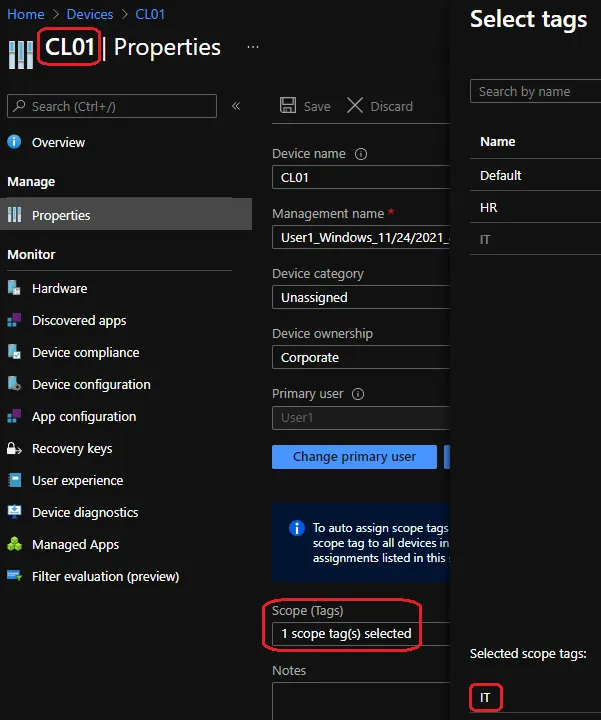The image size is (601, 720).
Task: Open Device configuration in sidebar
Action: (x=91, y=384)
